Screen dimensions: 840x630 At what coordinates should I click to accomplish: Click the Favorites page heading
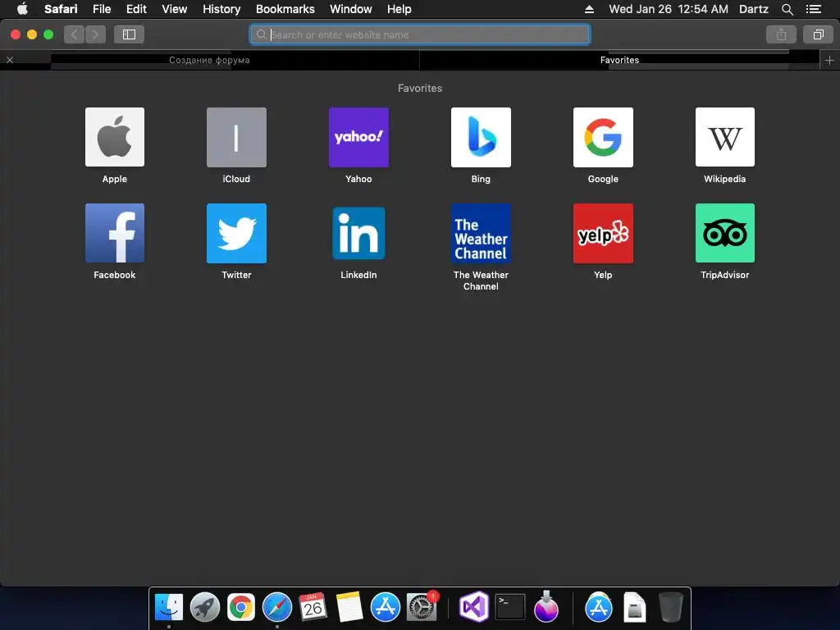[x=420, y=88]
